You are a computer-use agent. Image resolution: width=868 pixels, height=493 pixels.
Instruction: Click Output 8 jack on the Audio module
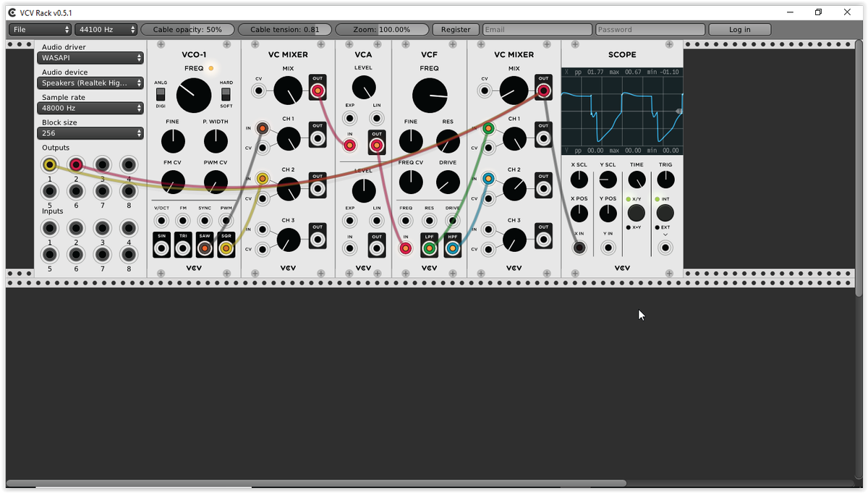tap(128, 191)
